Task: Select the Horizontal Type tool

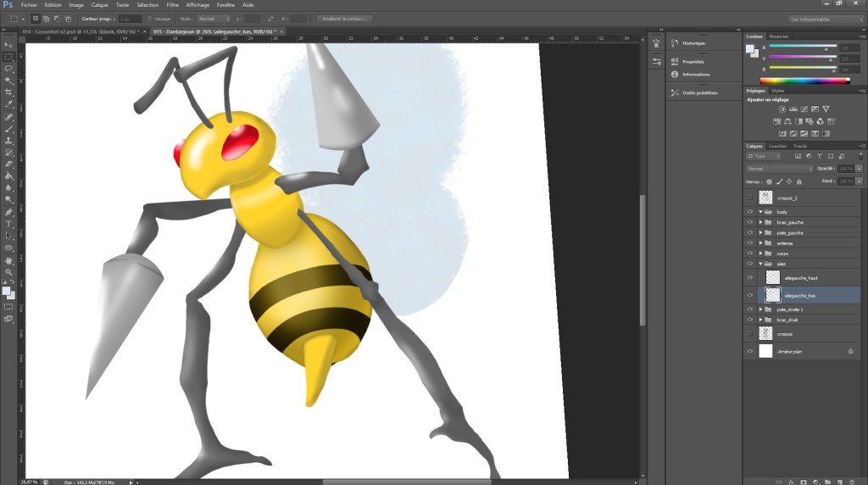Action: point(8,224)
